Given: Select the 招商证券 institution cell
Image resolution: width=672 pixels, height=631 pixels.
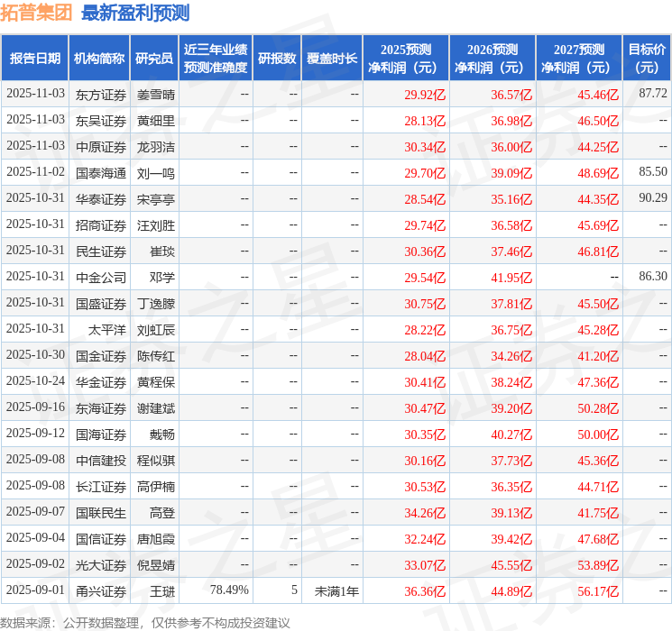Looking at the screenshot, I should point(101,225).
